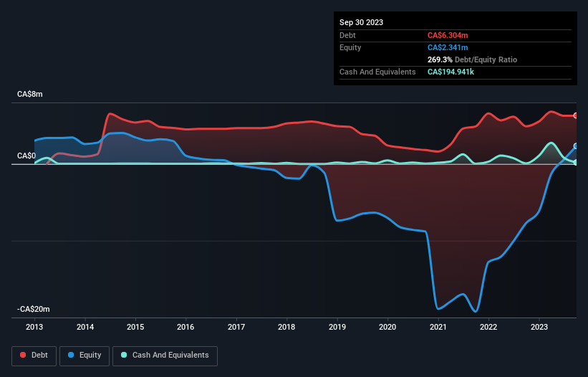The image size is (588, 377).
Task: Toggle the Debt series legend button
Action: pyautogui.click(x=34, y=355)
